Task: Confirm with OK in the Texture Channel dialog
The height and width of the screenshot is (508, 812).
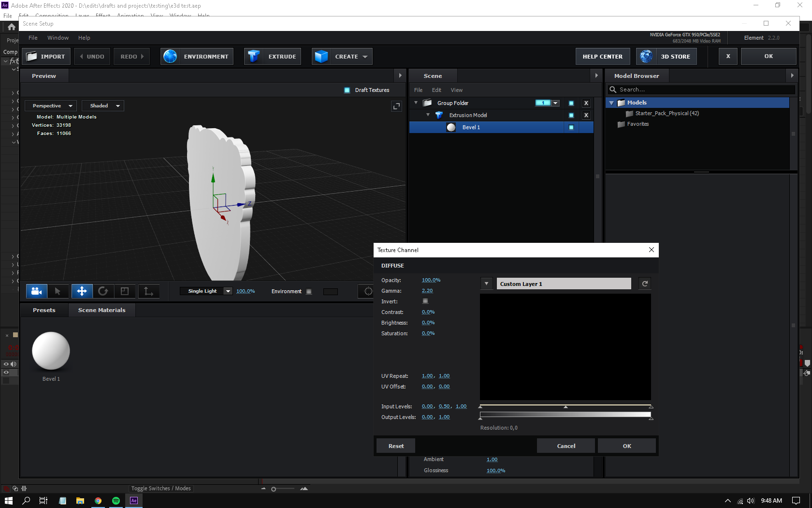Action: [626, 445]
